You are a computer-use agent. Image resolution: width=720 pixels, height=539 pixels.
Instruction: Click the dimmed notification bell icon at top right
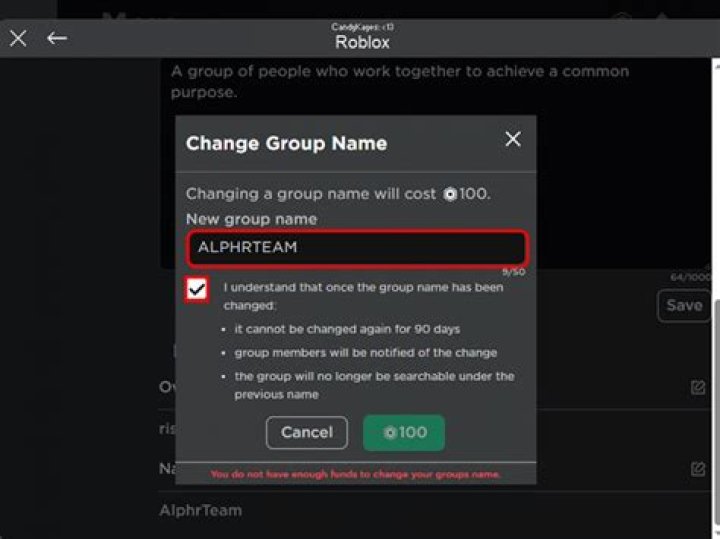pos(659,15)
